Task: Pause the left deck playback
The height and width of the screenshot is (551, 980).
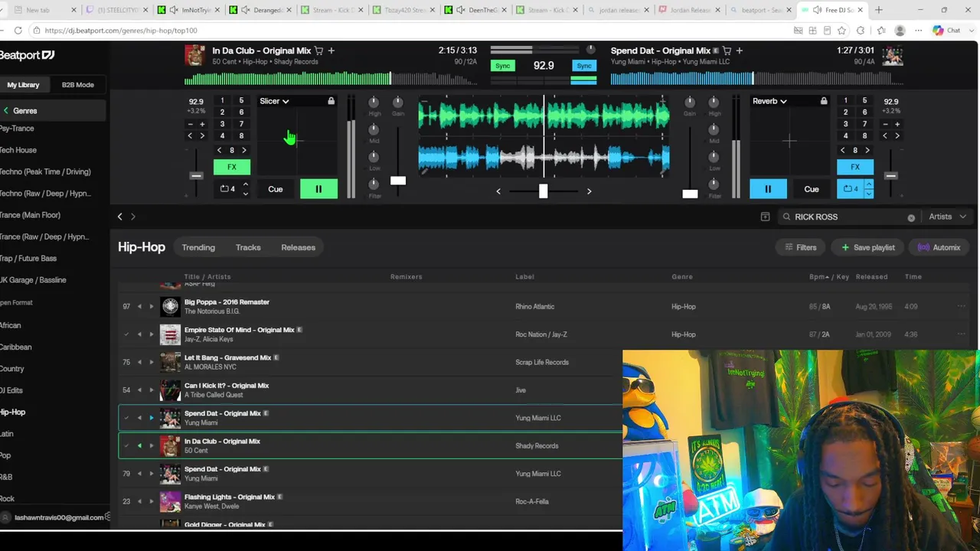Action: click(318, 189)
